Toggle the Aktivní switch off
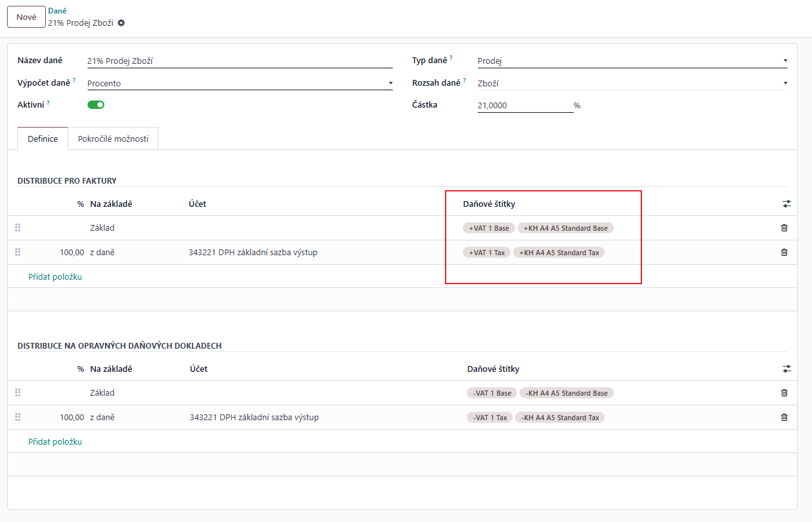The width and height of the screenshot is (812, 522). 96,105
